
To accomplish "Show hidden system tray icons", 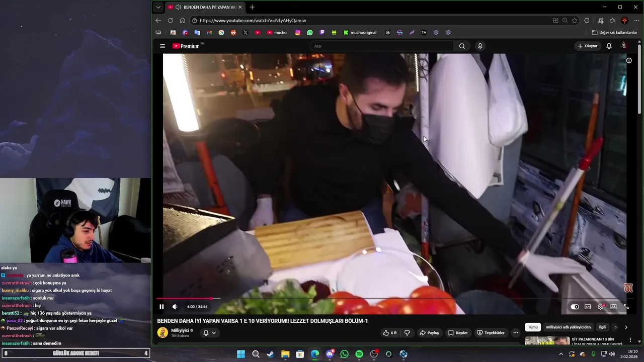I will (x=561, y=354).
